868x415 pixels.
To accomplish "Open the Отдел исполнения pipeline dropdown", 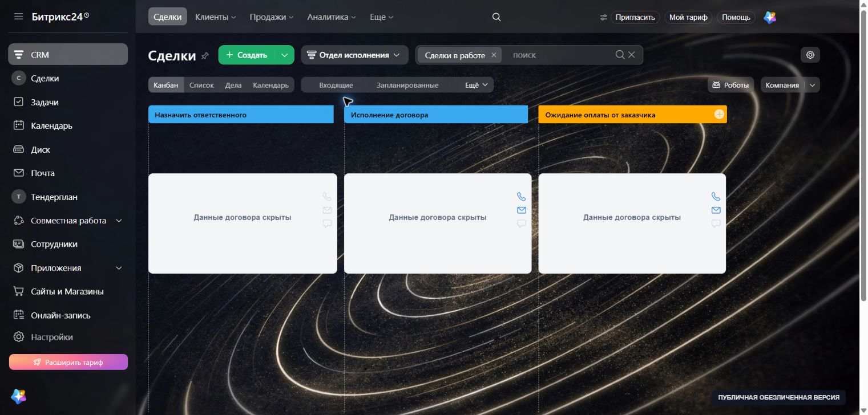I will click(x=355, y=55).
